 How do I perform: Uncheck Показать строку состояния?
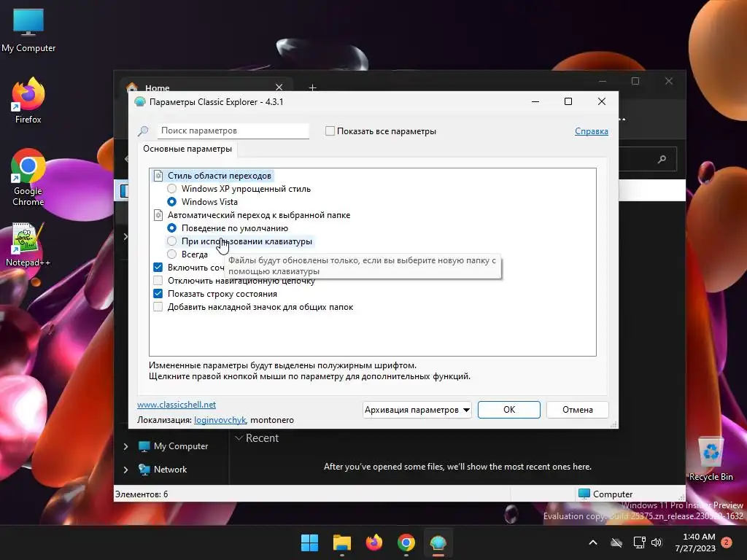coord(158,294)
